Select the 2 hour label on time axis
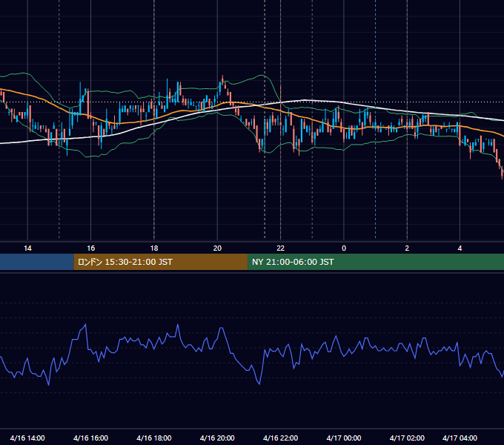Viewport: 504px width, 445px height. pyautogui.click(x=407, y=248)
